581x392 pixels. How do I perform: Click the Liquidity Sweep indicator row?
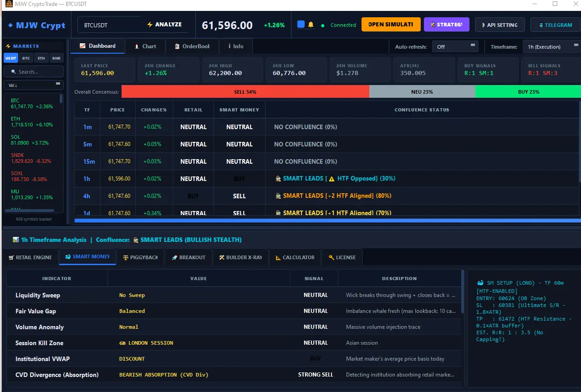point(234,295)
